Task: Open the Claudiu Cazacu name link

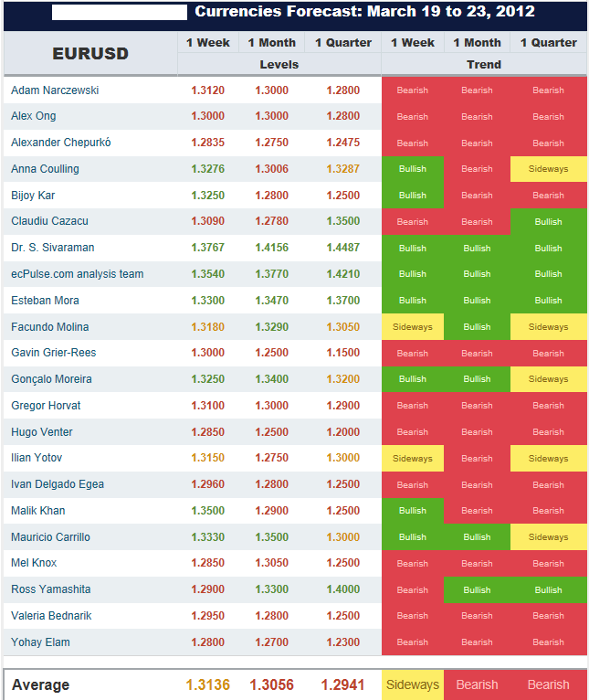Action: pos(49,221)
